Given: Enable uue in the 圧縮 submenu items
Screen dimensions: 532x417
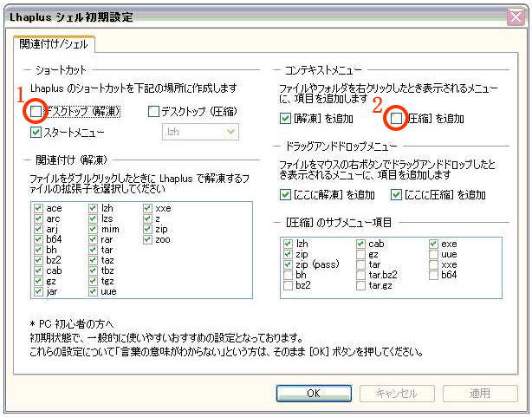Looking at the screenshot, I should tap(433, 254).
